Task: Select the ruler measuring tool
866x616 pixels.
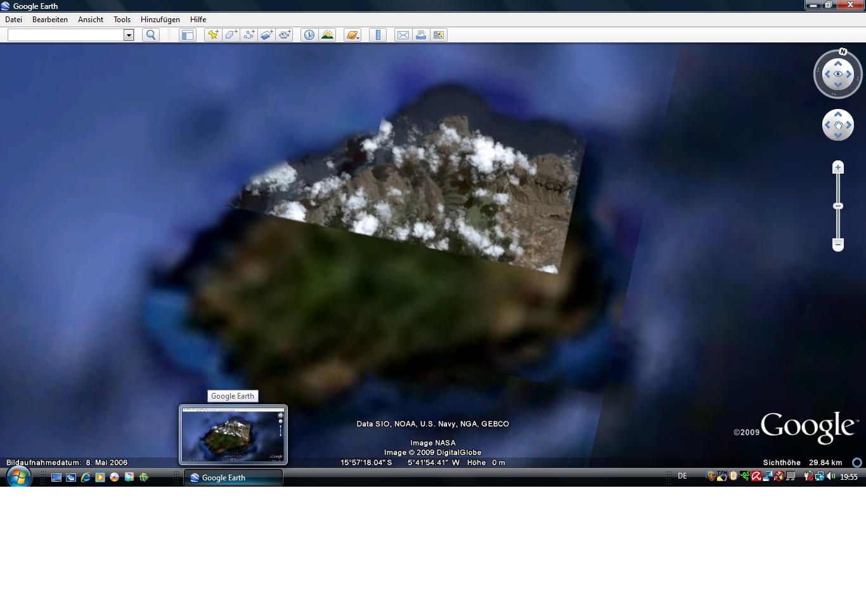Action: 378,35
